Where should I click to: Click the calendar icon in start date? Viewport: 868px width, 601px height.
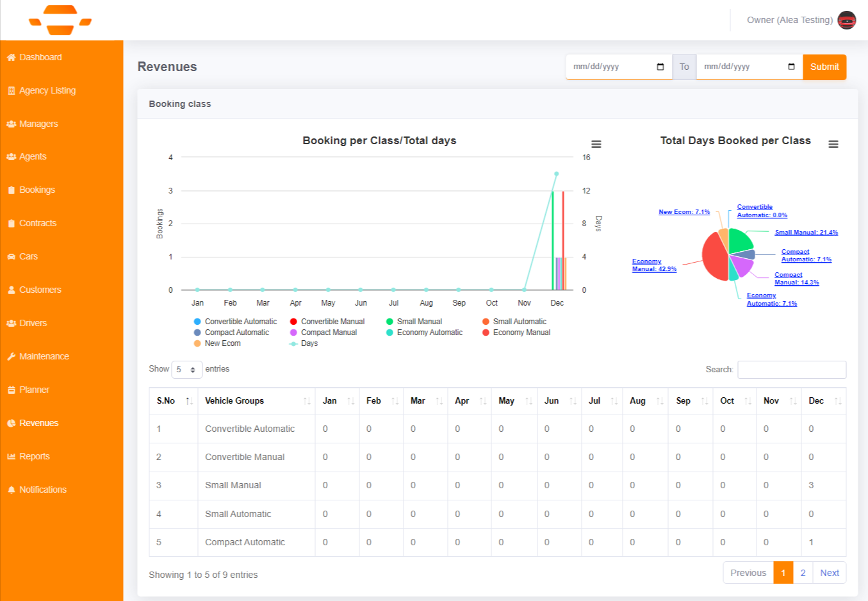pos(660,67)
